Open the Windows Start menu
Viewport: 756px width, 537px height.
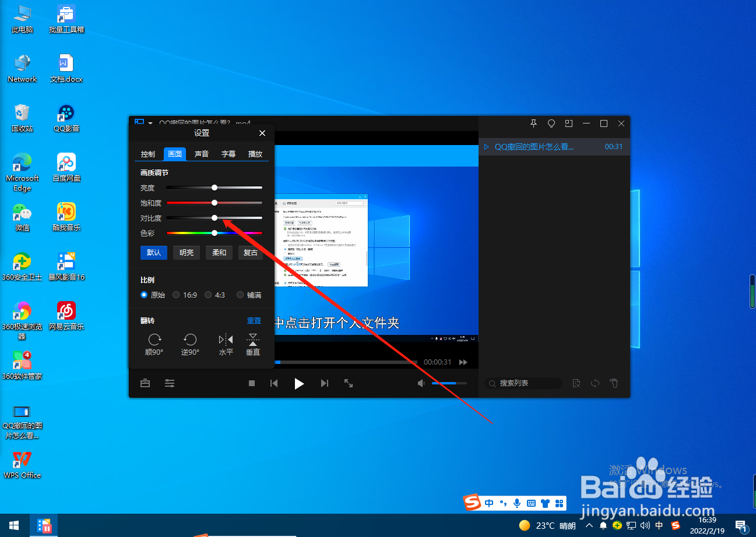(x=13, y=525)
